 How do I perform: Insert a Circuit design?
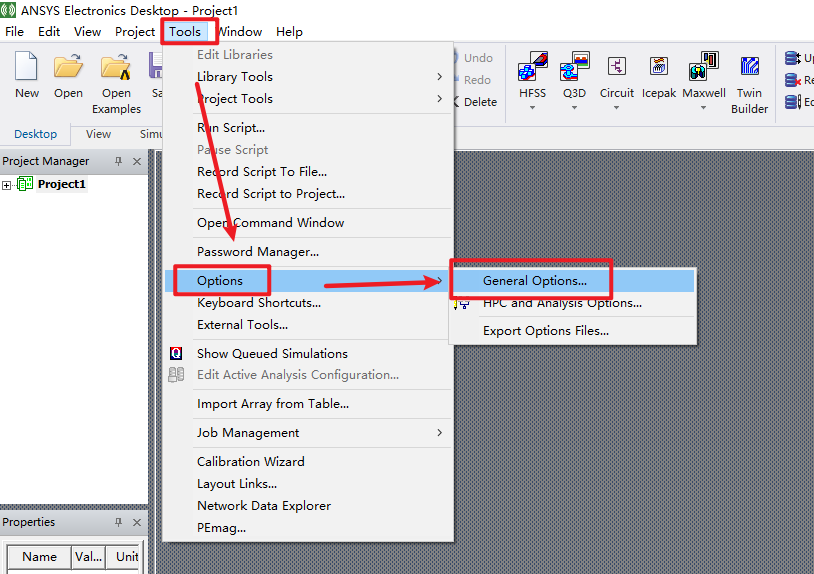coord(617,66)
